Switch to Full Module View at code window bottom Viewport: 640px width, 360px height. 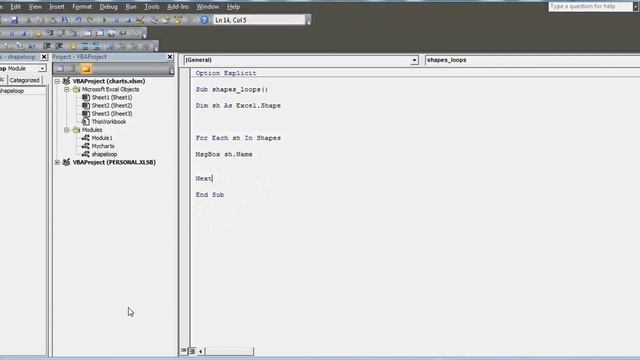192,351
